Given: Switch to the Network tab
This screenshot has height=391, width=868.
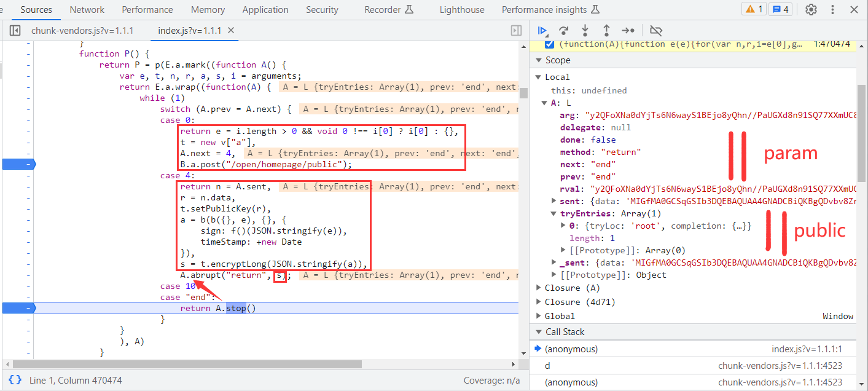Looking at the screenshot, I should tap(87, 10).
